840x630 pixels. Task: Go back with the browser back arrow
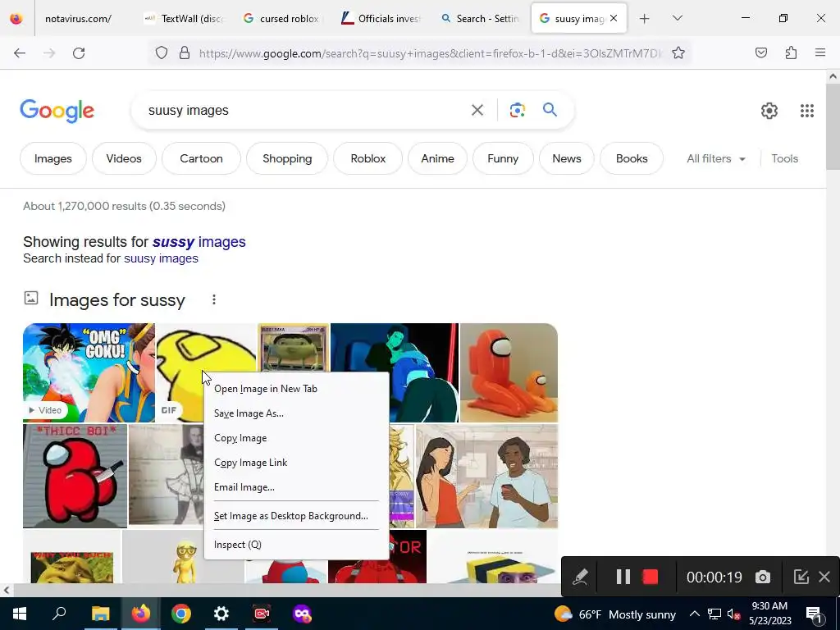[x=20, y=53]
